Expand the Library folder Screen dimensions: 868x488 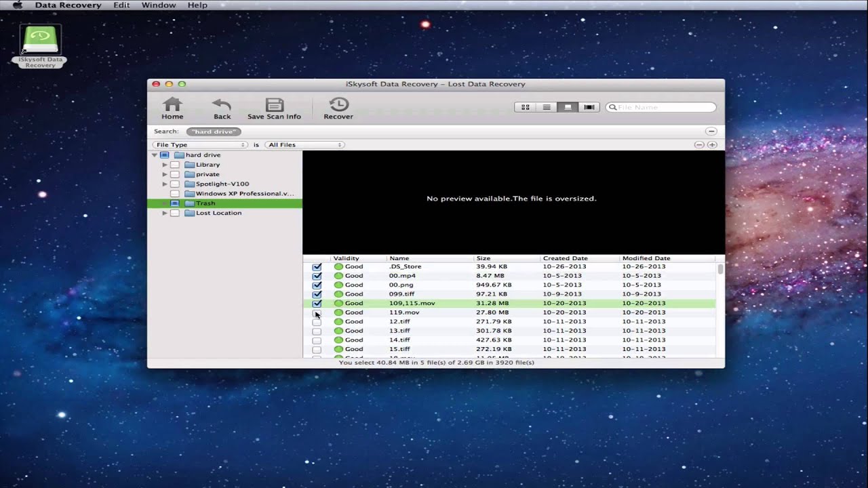pyautogui.click(x=165, y=165)
